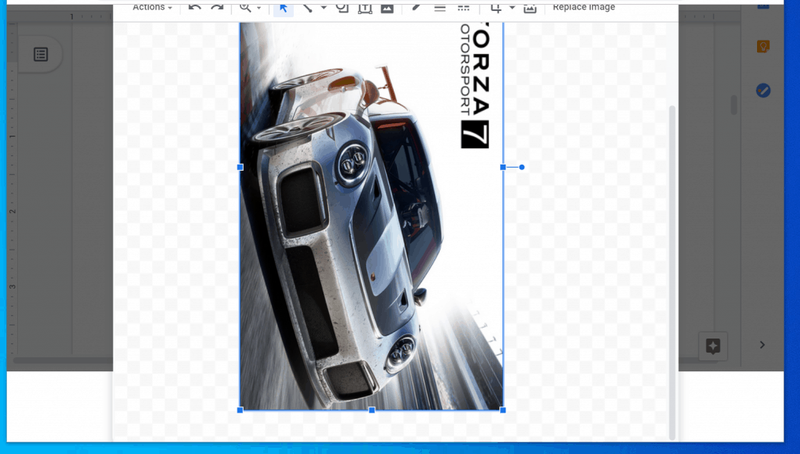Choose the Line tool
The image size is (800, 454).
(x=308, y=7)
